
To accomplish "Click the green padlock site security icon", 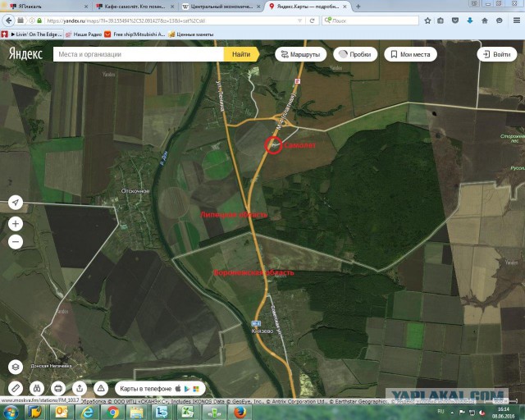I will [x=39, y=21].
